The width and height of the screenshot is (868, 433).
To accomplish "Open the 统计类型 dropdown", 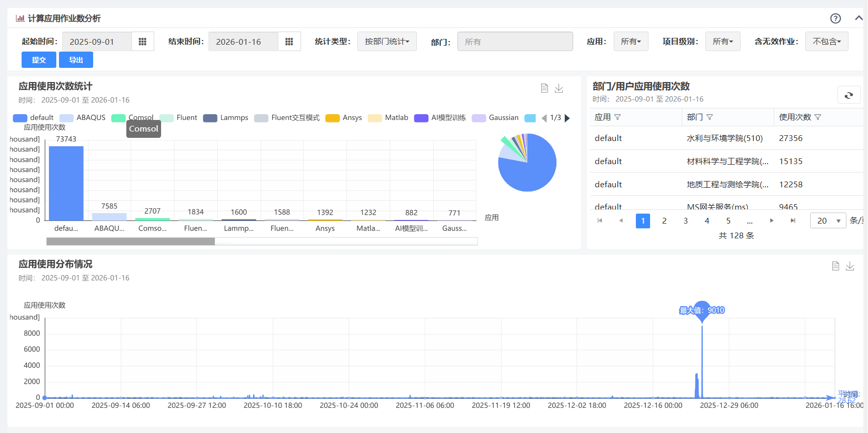I will [x=387, y=42].
